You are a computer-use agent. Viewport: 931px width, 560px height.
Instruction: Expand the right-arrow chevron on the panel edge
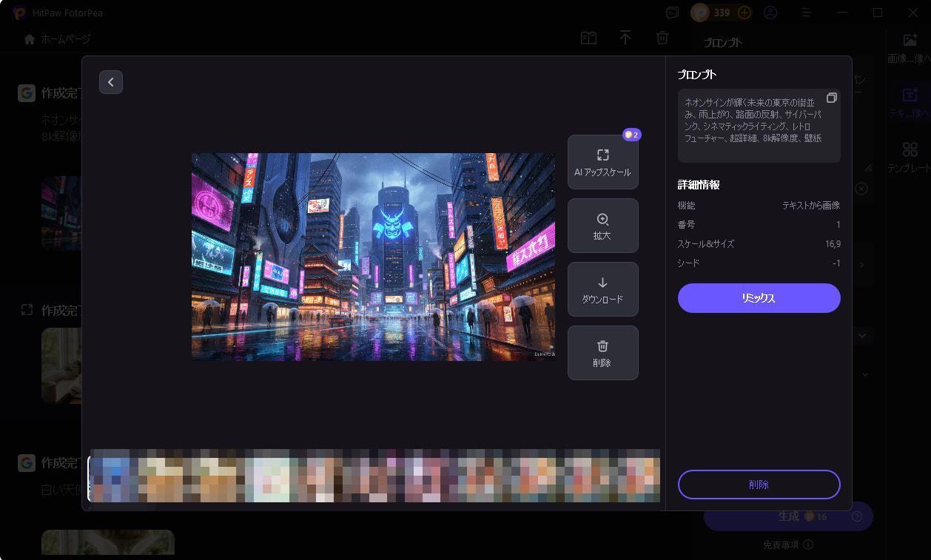[860, 264]
